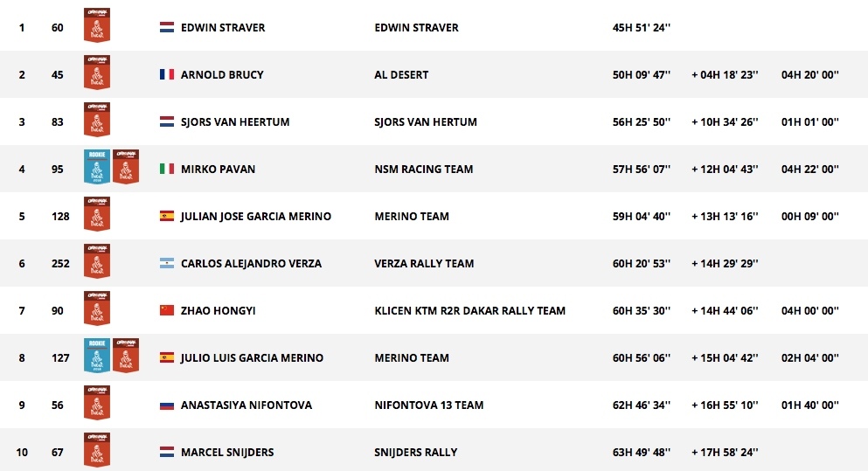Click the Russian flag beside Anastasiya Nifontova

pyautogui.click(x=167, y=405)
